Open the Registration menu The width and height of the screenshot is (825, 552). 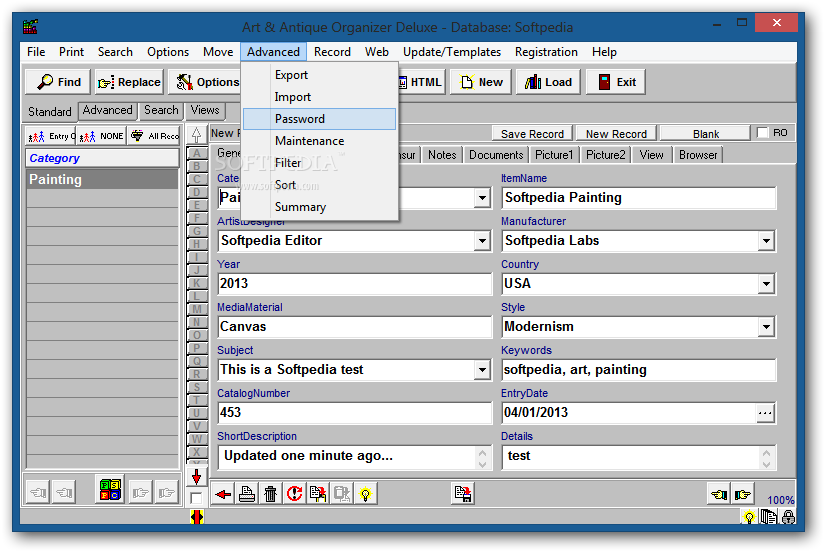point(546,52)
